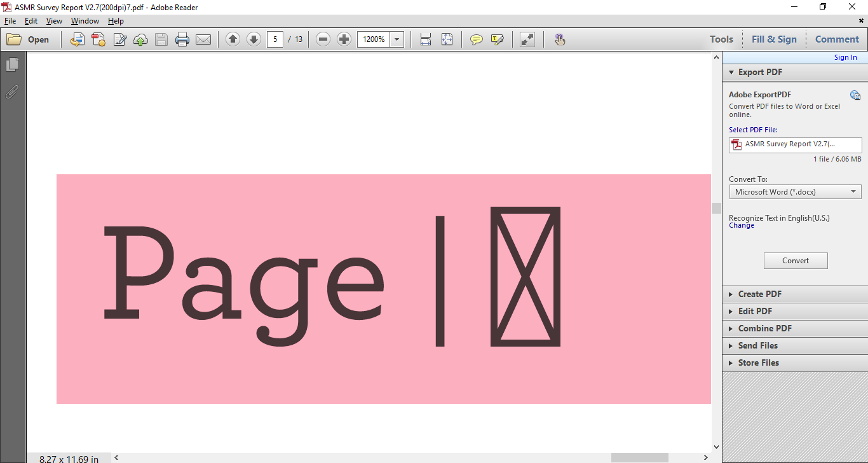Open the zoom level dropdown arrow

coord(397,39)
